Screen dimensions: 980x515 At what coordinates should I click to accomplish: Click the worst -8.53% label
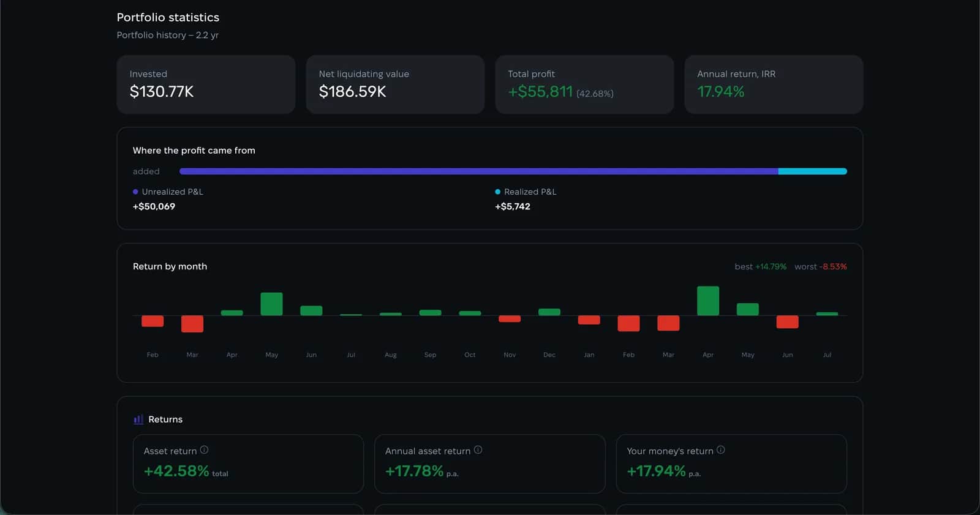point(821,267)
